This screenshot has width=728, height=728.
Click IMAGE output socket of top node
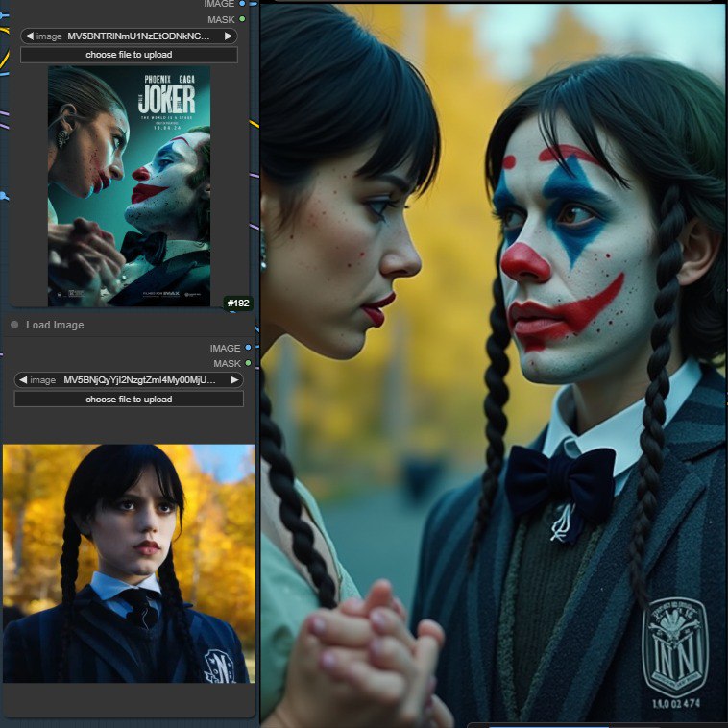(242, 3)
